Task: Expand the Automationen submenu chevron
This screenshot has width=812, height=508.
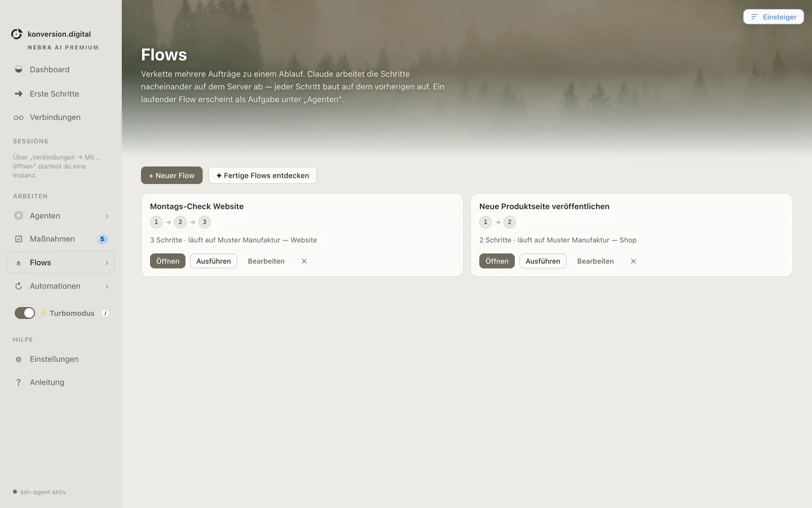Action: coord(107,286)
